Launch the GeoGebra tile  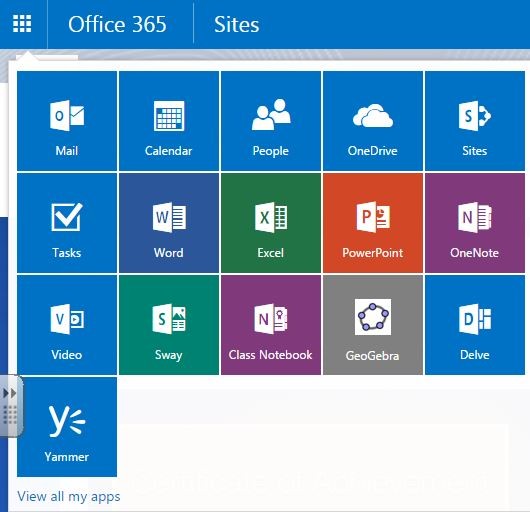[373, 325]
